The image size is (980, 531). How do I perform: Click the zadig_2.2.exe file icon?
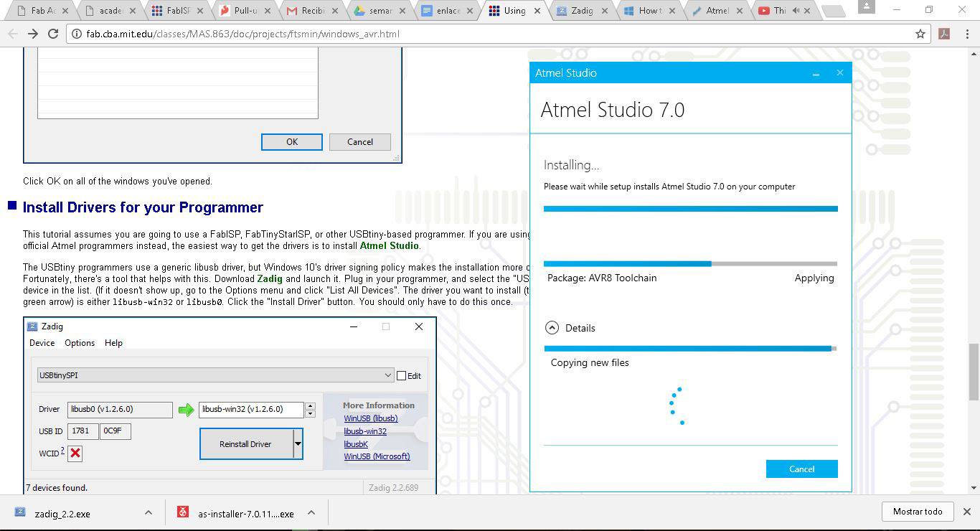[21, 512]
